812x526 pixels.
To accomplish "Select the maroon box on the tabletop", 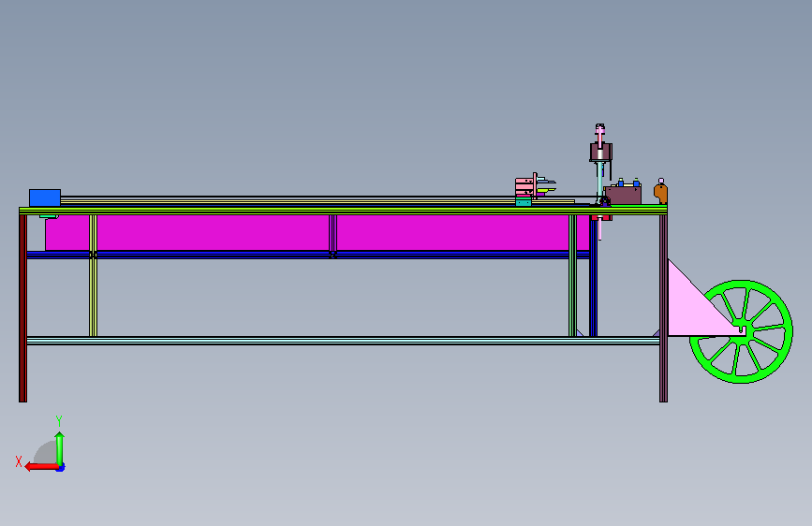I will pos(624,196).
